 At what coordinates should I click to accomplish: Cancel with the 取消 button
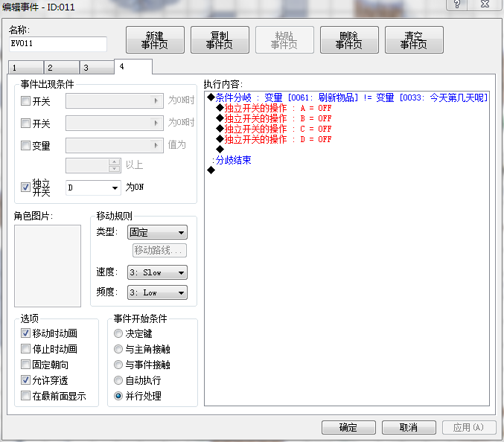coord(409,427)
